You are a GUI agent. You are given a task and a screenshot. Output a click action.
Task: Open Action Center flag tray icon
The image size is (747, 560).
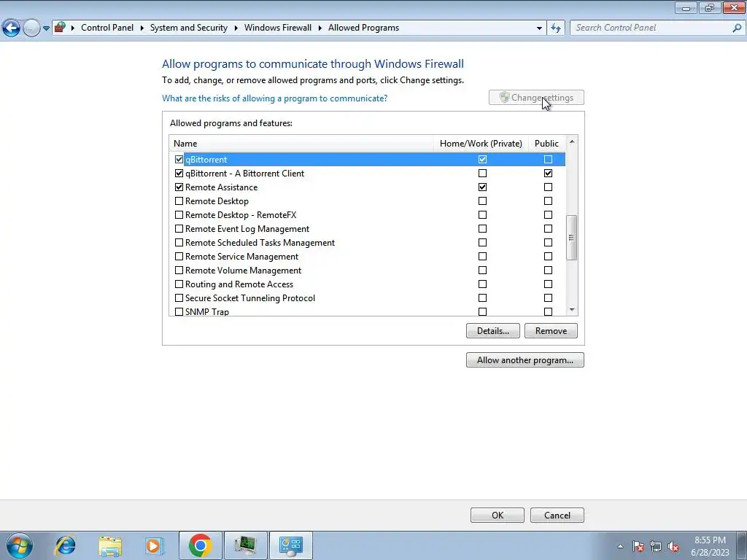pyautogui.click(x=638, y=546)
